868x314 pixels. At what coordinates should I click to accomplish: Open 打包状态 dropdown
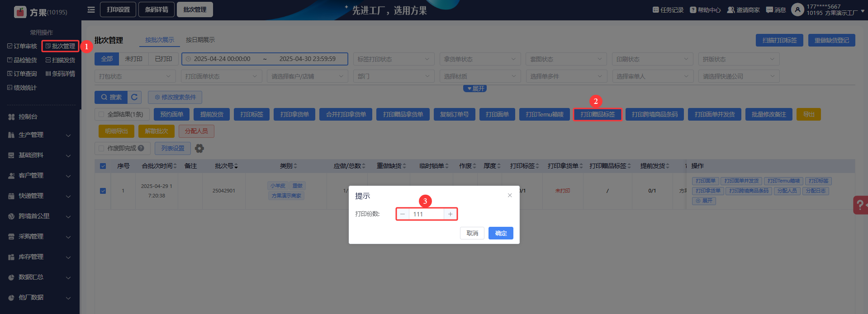[x=135, y=76]
